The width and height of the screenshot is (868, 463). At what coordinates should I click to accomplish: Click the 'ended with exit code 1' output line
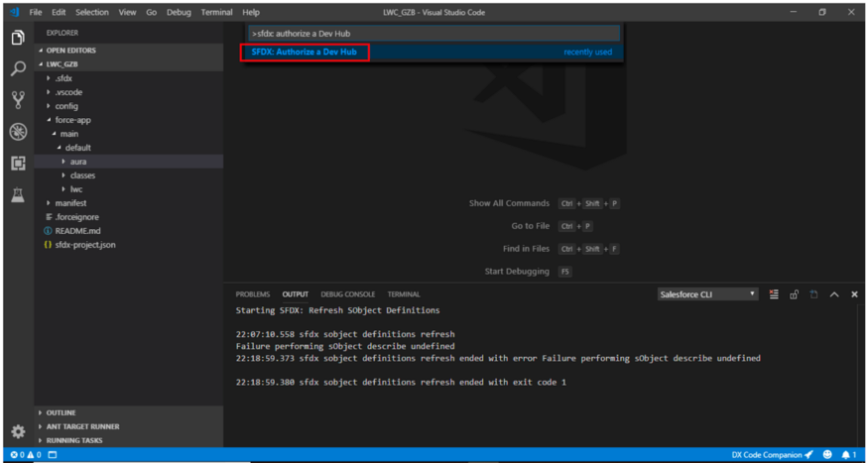tap(401, 383)
